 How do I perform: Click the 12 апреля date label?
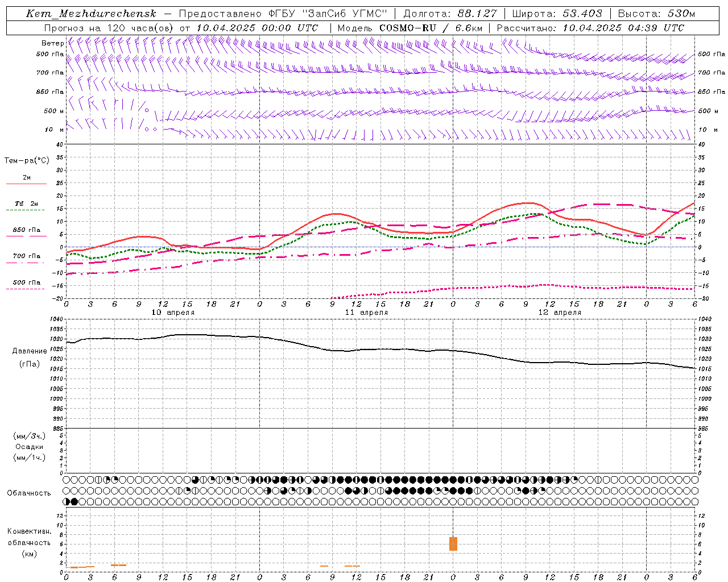(560, 313)
